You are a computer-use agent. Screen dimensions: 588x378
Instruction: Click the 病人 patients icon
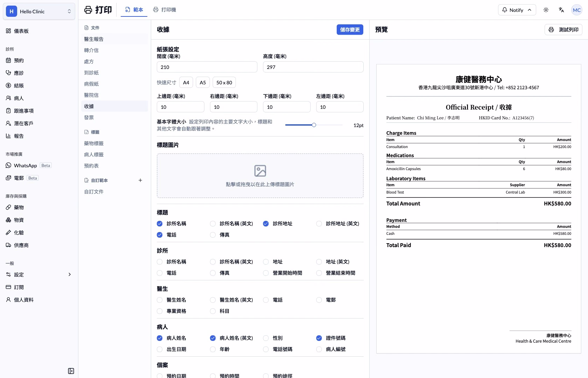click(8, 98)
